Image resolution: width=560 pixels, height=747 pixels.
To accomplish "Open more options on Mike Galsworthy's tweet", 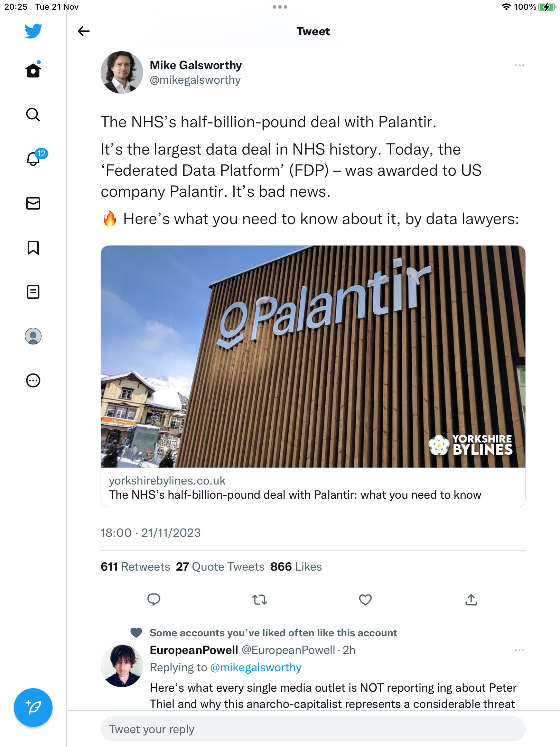I will click(x=519, y=65).
